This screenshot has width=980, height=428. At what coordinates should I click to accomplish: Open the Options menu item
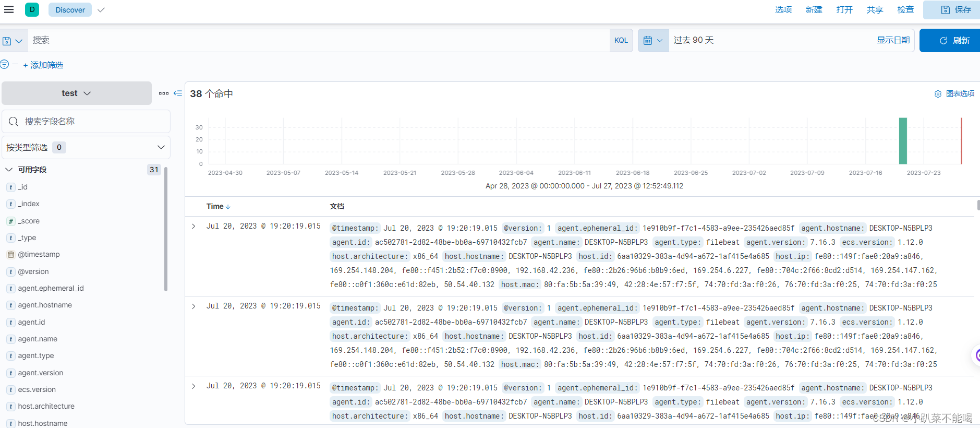pos(783,10)
